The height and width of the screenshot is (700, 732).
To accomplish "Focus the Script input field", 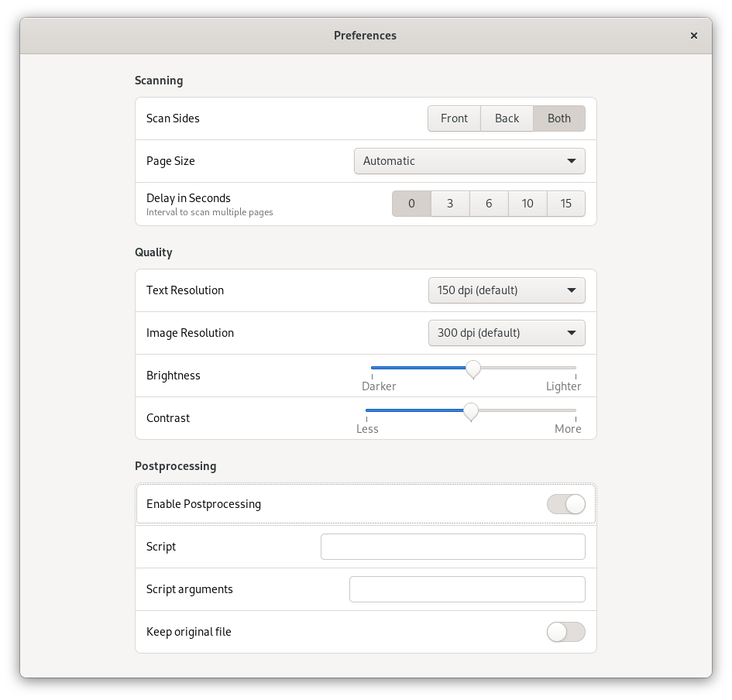I will click(x=453, y=547).
